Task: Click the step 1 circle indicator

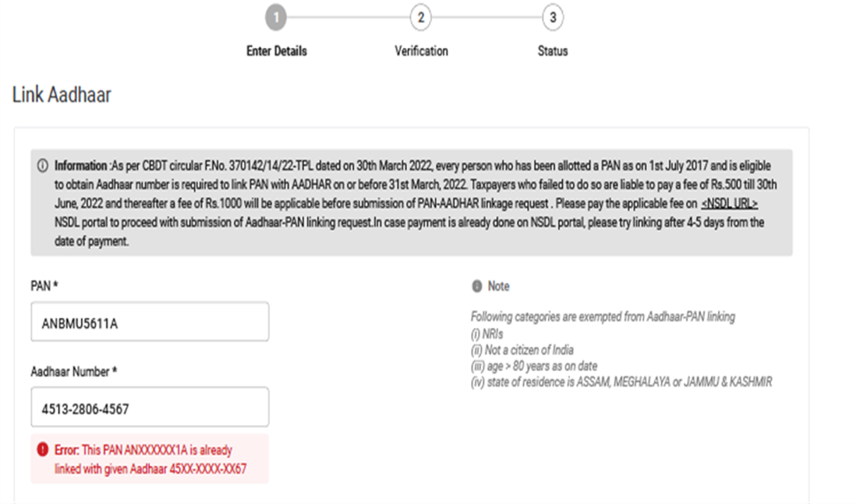Action: tap(277, 19)
